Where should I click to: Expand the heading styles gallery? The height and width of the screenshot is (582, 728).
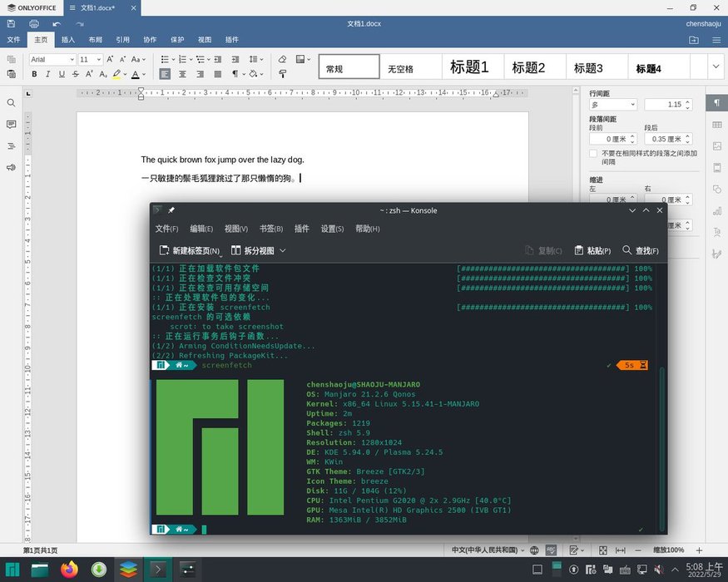click(716, 66)
